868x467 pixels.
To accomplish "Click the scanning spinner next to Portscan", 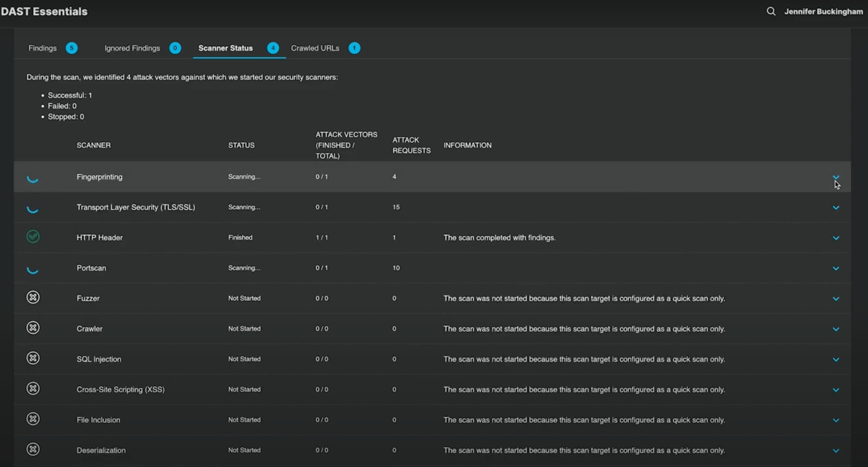I will tap(33, 270).
